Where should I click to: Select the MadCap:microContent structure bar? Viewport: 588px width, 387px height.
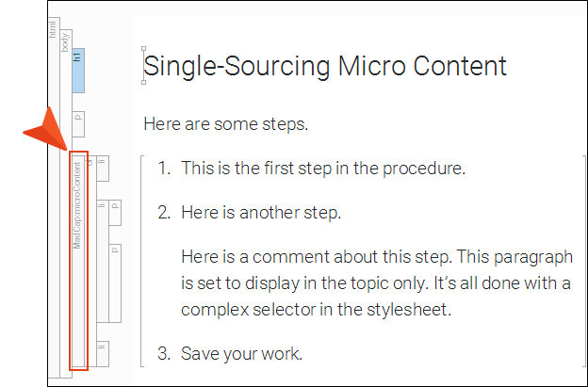pyautogui.click(x=78, y=261)
